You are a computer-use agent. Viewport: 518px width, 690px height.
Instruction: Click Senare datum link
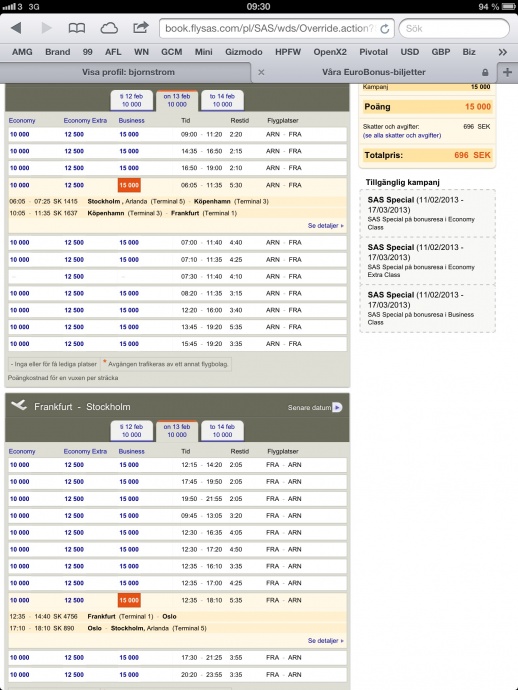point(309,407)
